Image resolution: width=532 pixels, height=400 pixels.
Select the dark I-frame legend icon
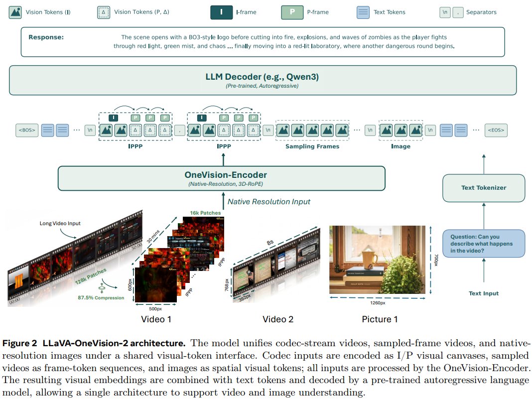pyautogui.click(x=221, y=12)
